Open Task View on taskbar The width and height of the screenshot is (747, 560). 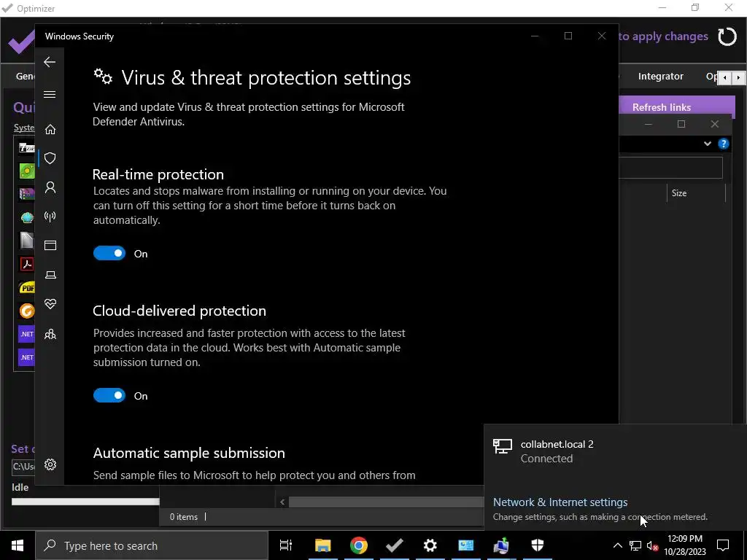point(286,545)
